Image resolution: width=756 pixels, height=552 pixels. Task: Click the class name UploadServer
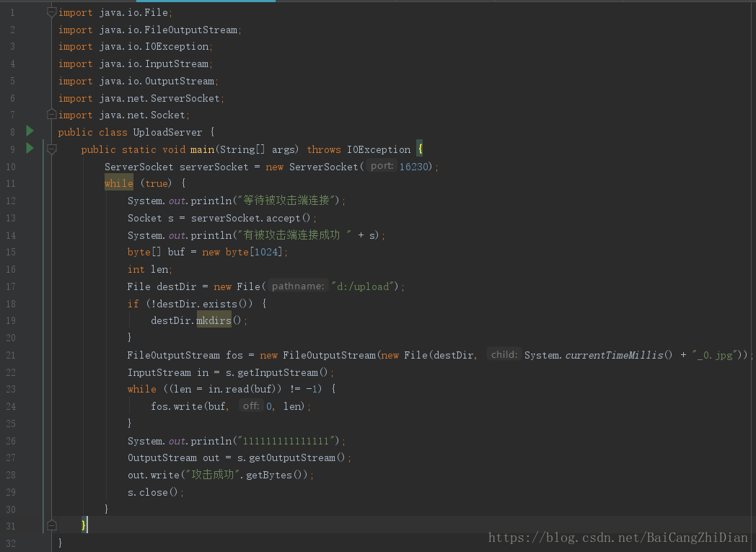click(x=167, y=132)
